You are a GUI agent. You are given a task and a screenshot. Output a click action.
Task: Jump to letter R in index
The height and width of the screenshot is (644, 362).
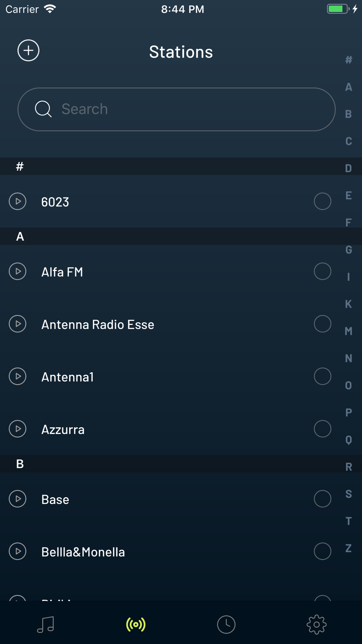(349, 467)
